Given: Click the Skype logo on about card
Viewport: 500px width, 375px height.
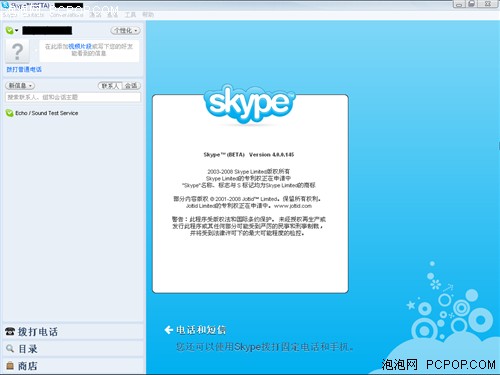Looking at the screenshot, I should (249, 104).
